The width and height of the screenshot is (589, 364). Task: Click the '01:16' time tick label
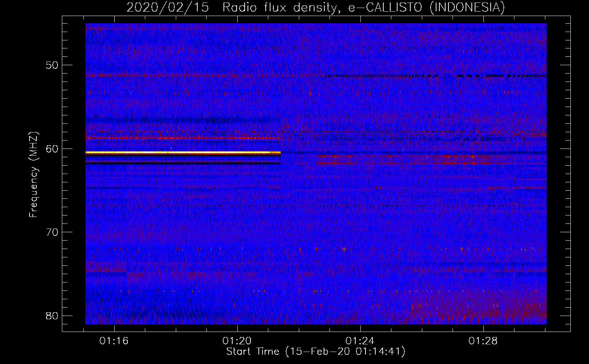pos(114,341)
